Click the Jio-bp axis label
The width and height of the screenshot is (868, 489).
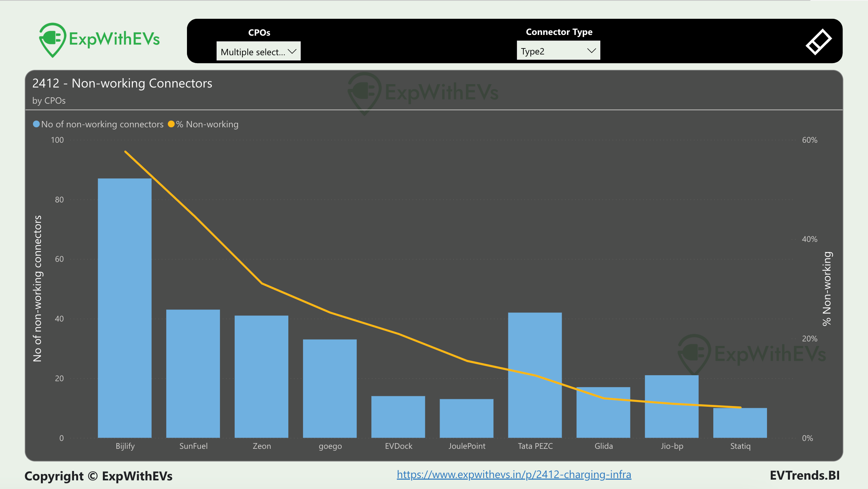click(672, 447)
